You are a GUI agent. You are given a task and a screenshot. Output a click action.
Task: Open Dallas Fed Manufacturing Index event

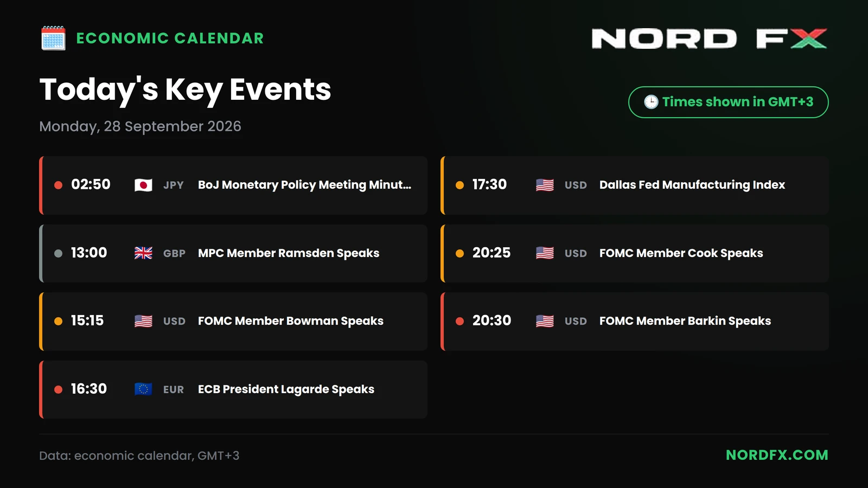pos(635,185)
